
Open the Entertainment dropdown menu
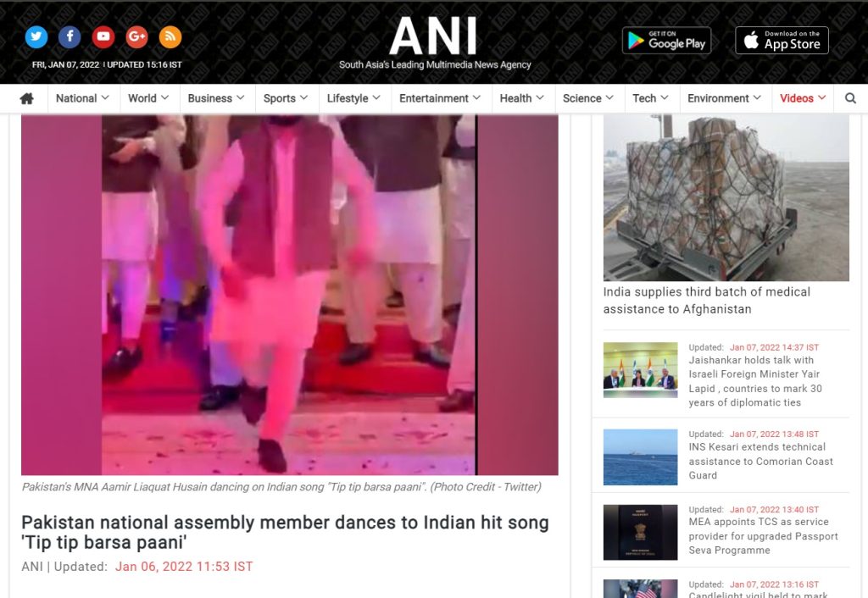(x=440, y=98)
